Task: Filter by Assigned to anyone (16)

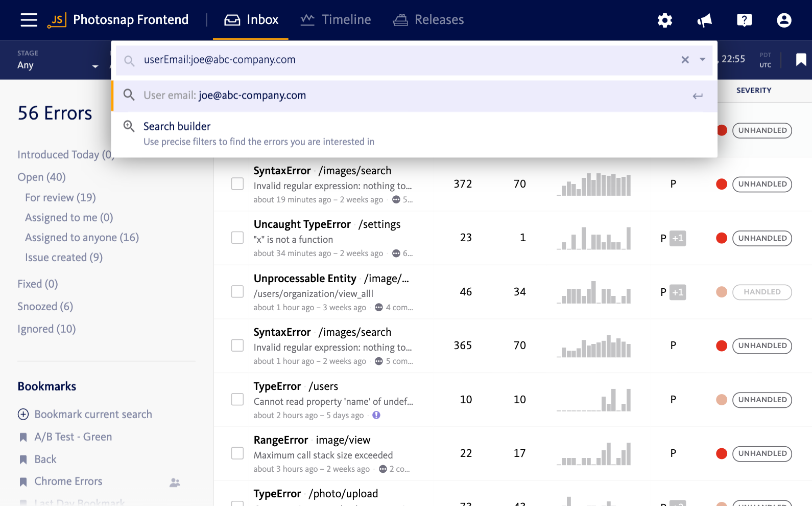Action: click(82, 238)
